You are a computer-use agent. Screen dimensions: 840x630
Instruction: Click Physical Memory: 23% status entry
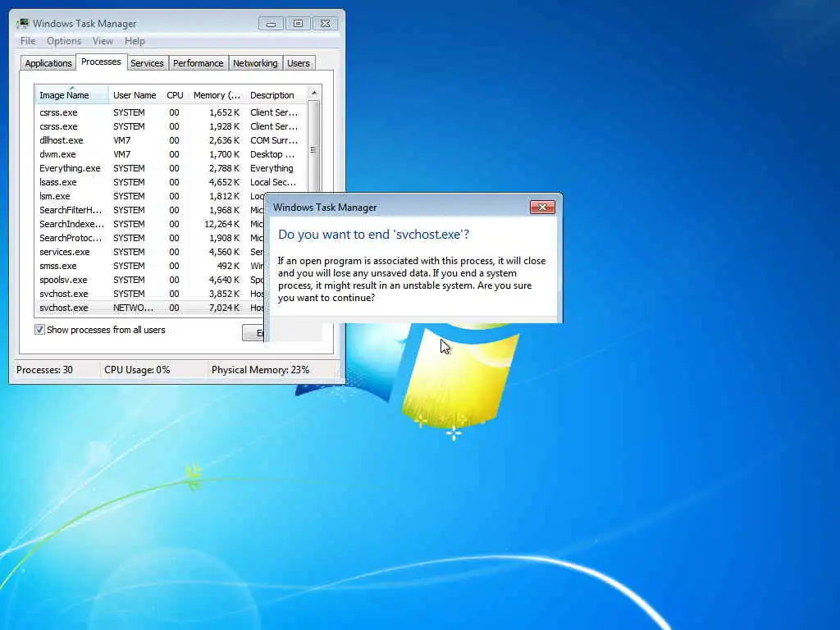pos(260,370)
